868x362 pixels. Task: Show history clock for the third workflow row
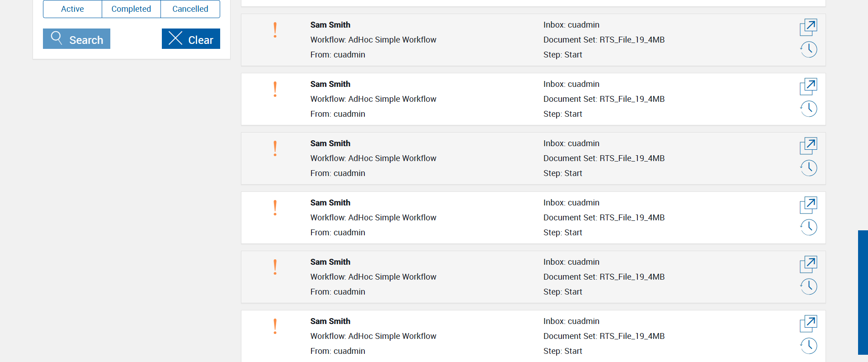pos(808,168)
